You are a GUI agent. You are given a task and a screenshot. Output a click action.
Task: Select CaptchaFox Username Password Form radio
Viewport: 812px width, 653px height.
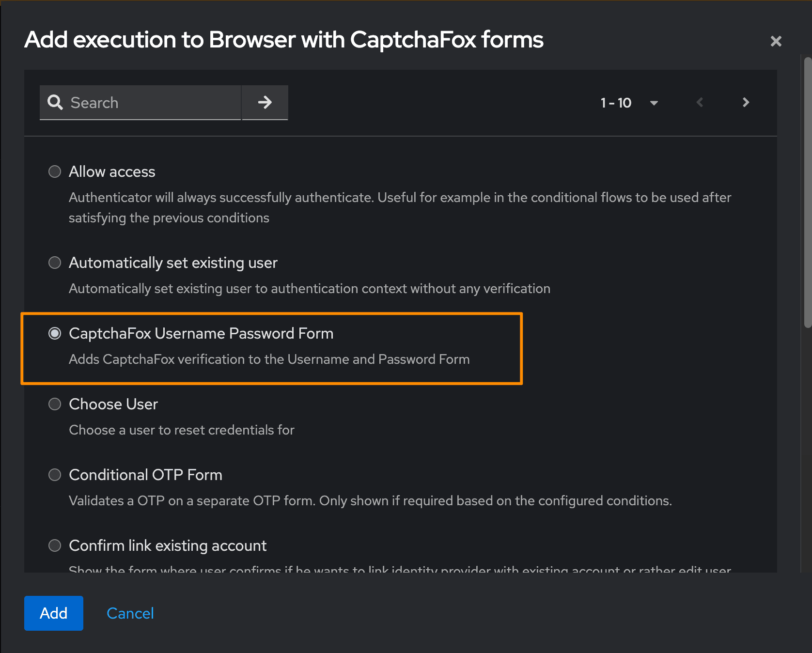coord(55,333)
